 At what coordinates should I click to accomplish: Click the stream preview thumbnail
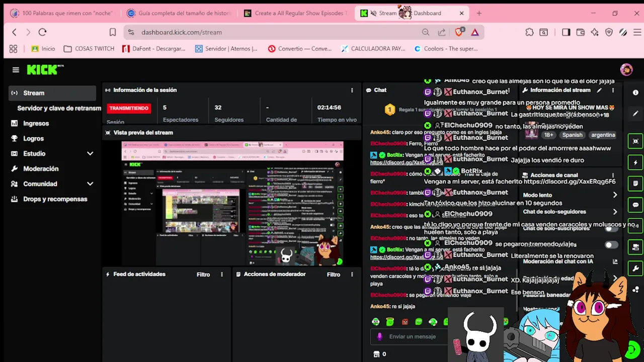coord(232,203)
